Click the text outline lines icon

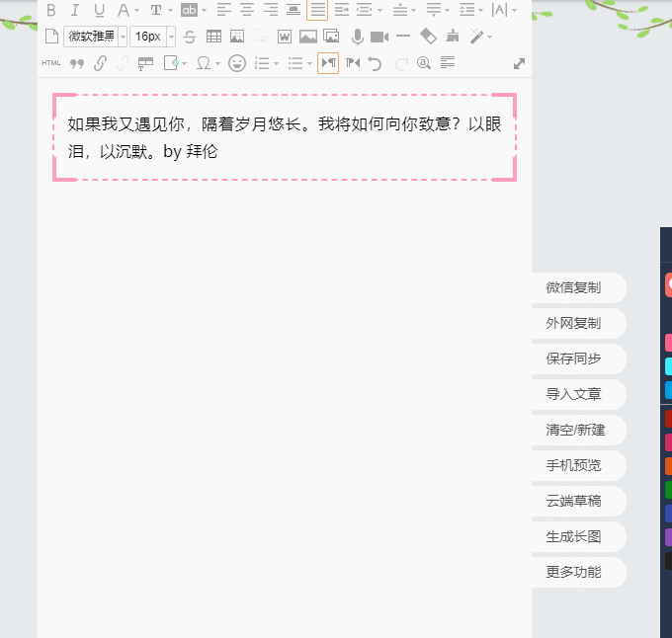click(448, 62)
